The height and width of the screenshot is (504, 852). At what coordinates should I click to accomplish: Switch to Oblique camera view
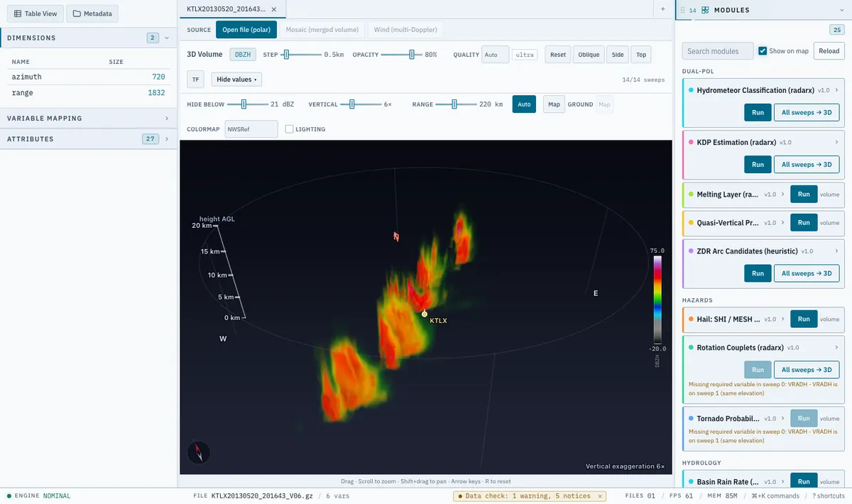(x=589, y=55)
